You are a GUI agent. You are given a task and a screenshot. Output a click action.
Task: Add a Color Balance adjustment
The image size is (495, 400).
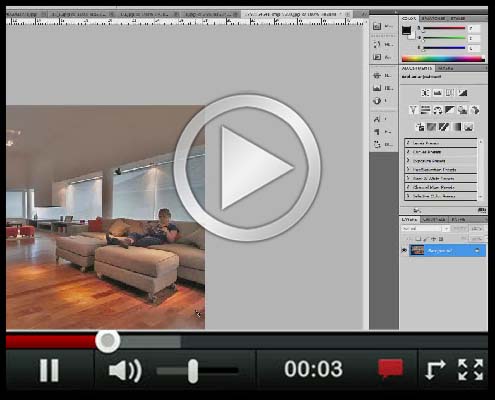click(437, 110)
